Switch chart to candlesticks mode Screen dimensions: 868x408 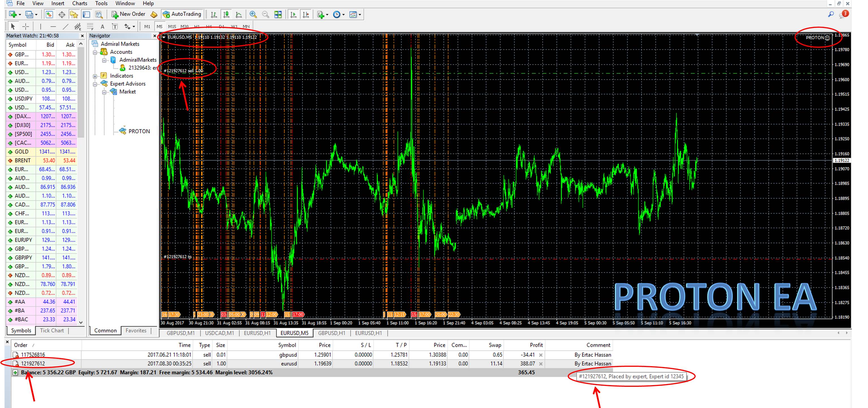226,14
